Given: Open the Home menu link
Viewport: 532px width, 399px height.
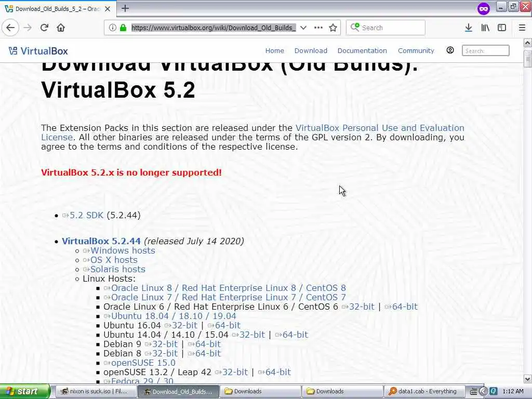Looking at the screenshot, I should click(x=274, y=50).
